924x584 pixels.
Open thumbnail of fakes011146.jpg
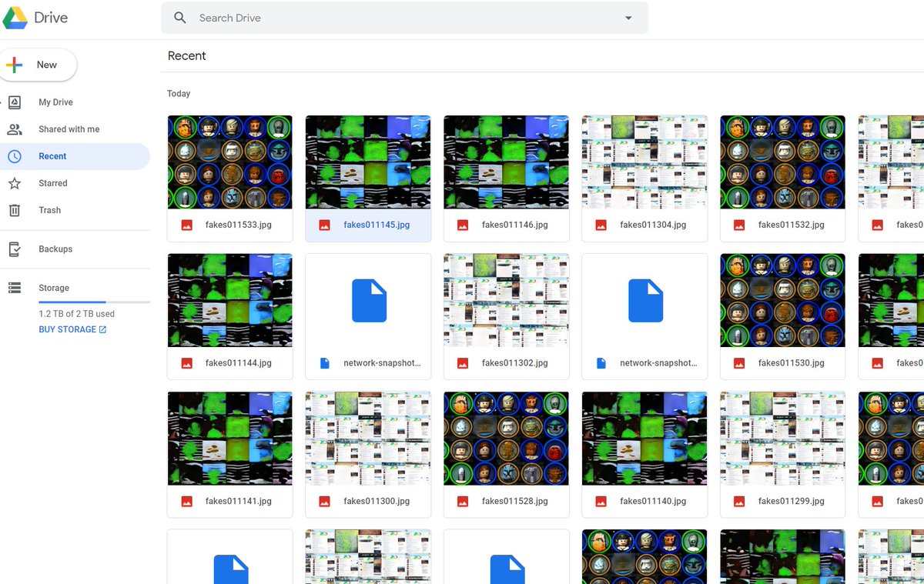tap(506, 162)
